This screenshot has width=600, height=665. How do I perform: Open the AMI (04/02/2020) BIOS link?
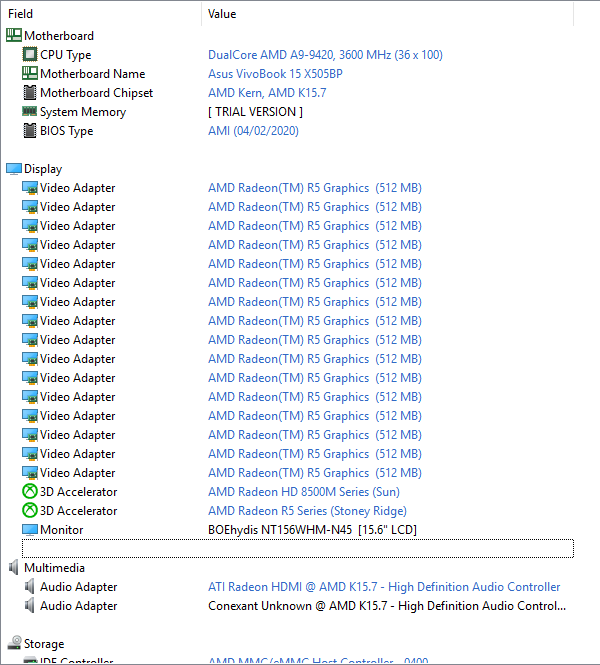click(x=253, y=131)
